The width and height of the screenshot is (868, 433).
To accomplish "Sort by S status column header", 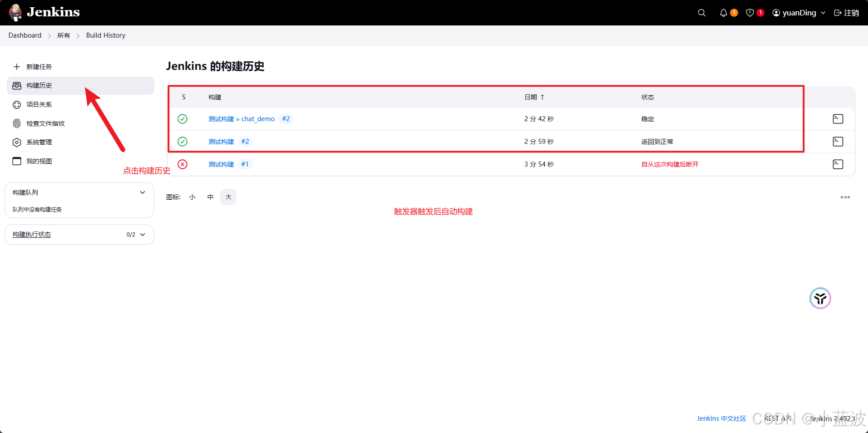I will tap(184, 97).
